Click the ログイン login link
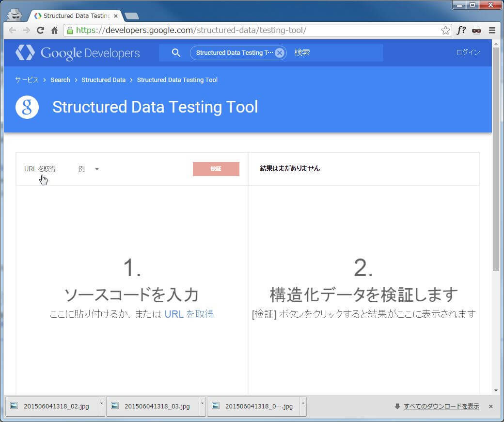Screen dimensions: 504x422 pyautogui.click(x=468, y=52)
